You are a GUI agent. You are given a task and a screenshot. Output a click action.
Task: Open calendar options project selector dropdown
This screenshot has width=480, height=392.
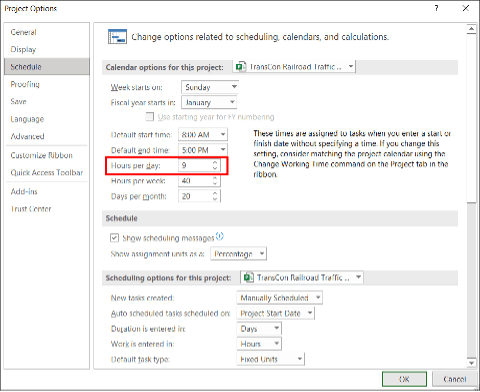point(294,67)
